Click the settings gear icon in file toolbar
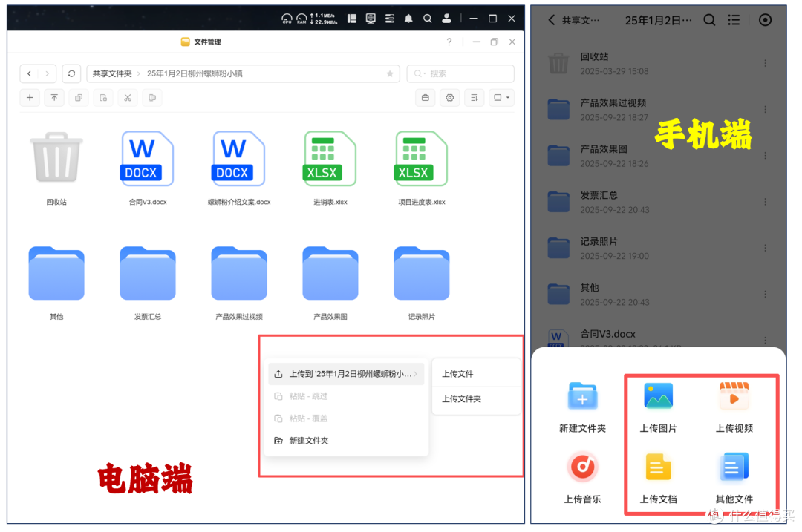 [449, 98]
